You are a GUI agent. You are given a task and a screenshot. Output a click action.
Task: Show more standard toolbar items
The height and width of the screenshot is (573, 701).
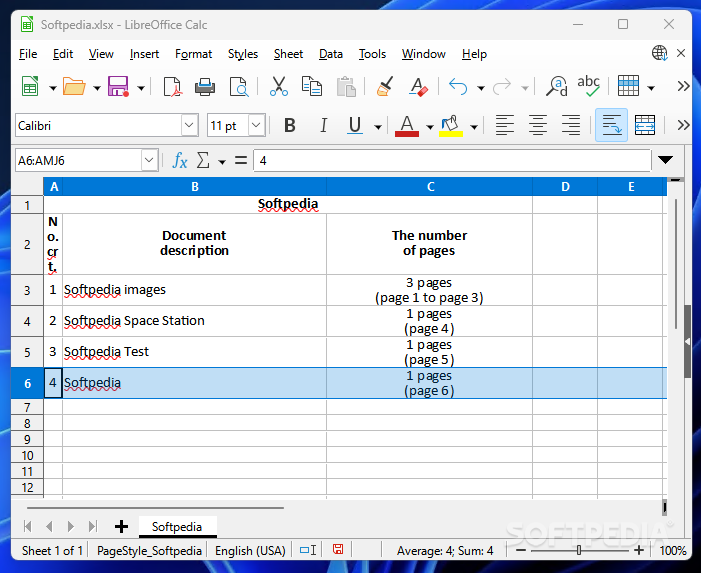click(683, 86)
